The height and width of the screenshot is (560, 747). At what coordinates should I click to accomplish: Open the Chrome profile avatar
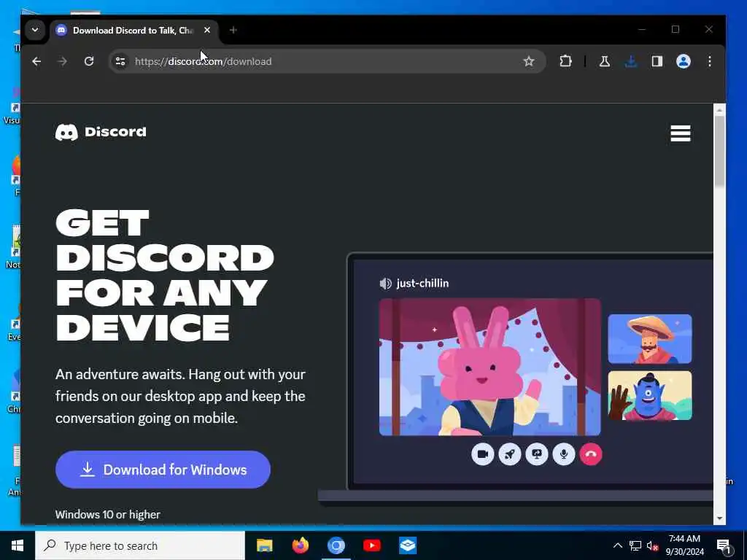click(x=684, y=61)
